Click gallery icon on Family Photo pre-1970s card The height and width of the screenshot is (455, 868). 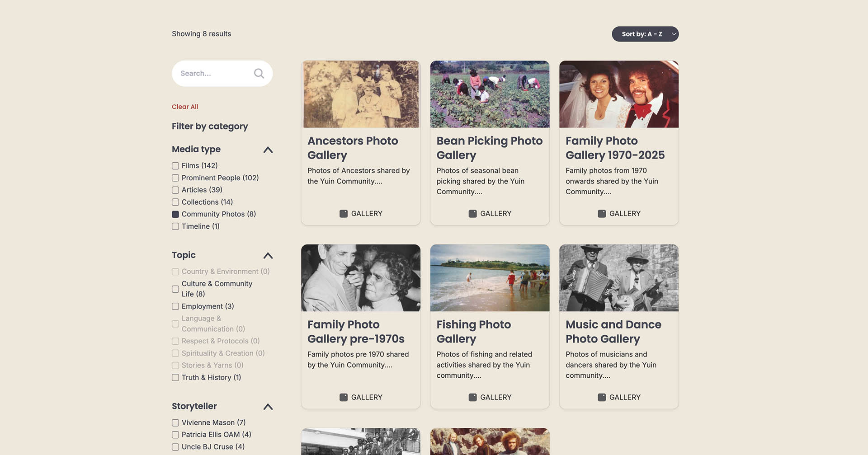click(x=344, y=398)
